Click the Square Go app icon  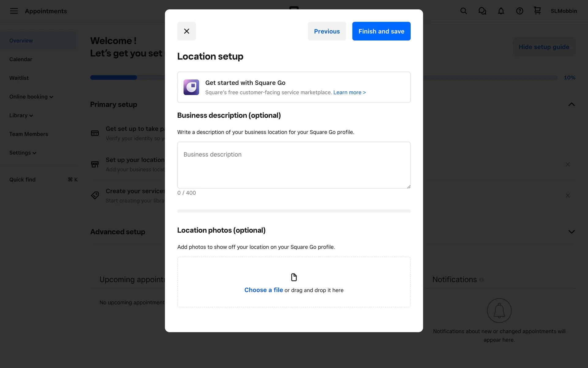[191, 87]
